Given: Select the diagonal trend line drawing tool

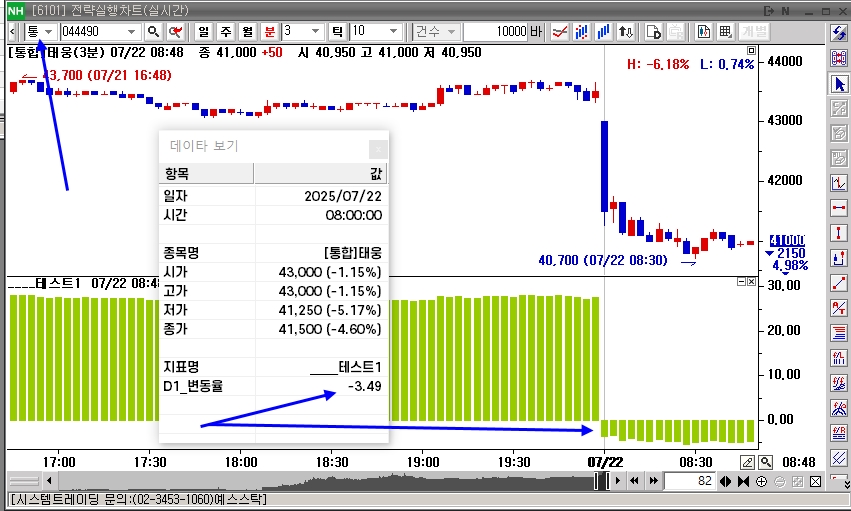Looking at the screenshot, I should 839,283.
